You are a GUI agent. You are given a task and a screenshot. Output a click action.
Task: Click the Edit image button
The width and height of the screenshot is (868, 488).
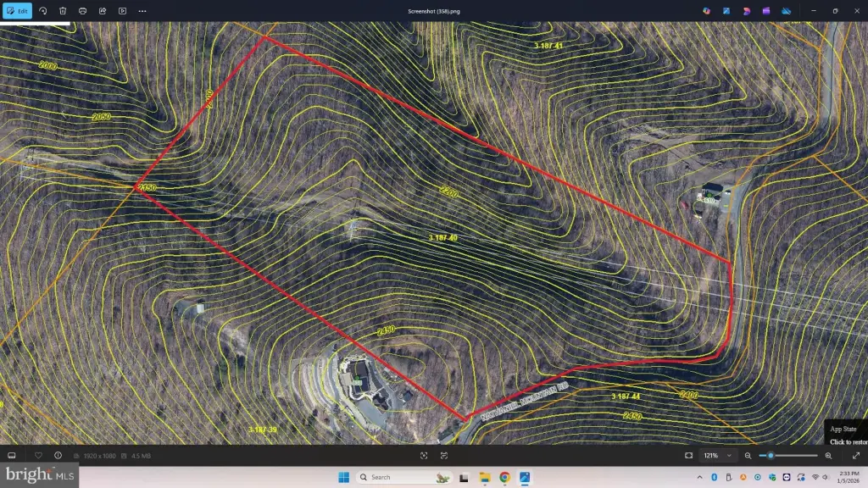[18, 11]
